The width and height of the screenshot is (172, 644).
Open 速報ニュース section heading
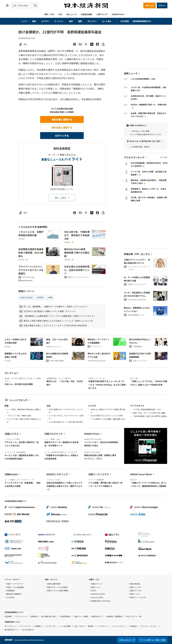(x=132, y=73)
